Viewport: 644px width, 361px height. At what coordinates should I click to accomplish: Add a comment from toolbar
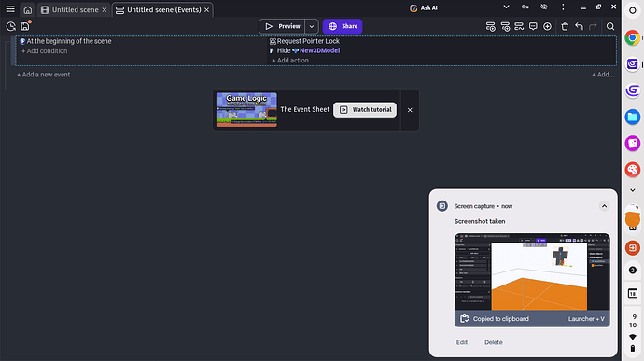533,26
